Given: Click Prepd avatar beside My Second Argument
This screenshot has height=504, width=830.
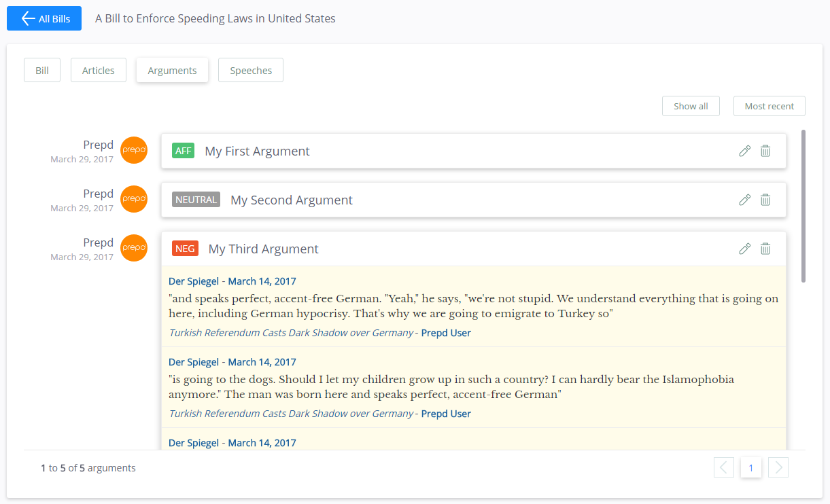Looking at the screenshot, I should [x=134, y=199].
